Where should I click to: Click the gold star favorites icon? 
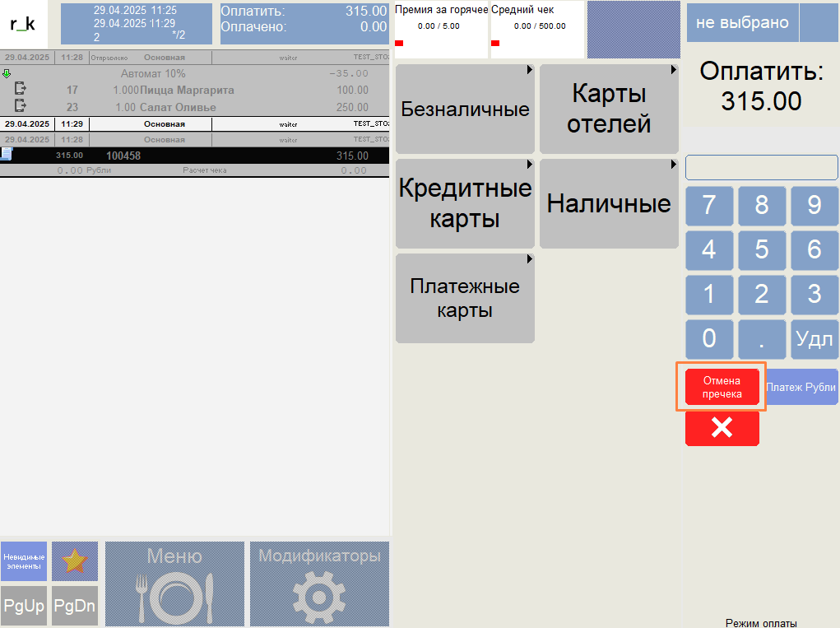(x=75, y=561)
